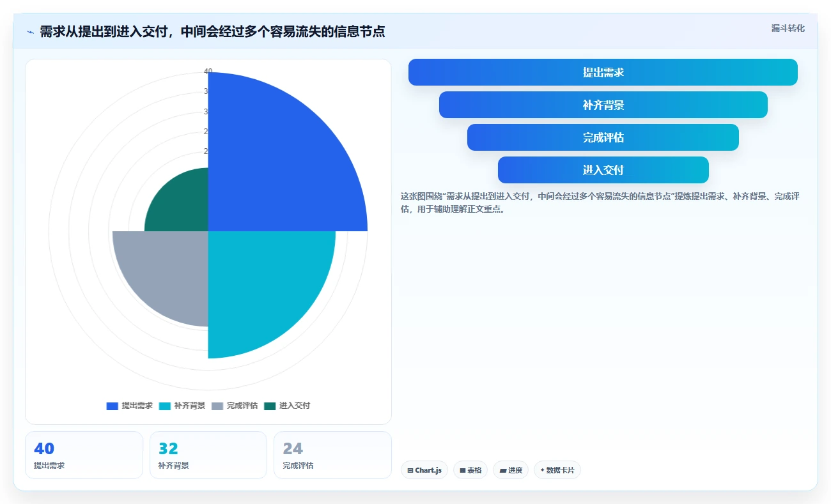Toggle 提出需求 legend color box
This screenshot has height=504, width=831.
coord(113,406)
